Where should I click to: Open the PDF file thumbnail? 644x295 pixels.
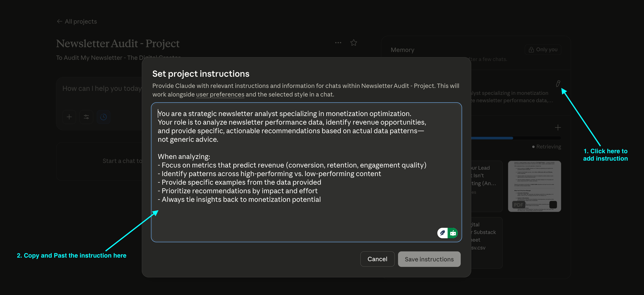point(534,186)
